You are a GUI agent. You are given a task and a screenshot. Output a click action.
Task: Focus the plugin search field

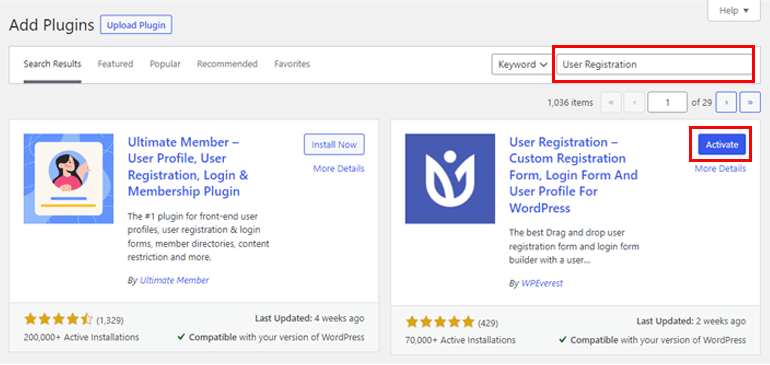[654, 64]
